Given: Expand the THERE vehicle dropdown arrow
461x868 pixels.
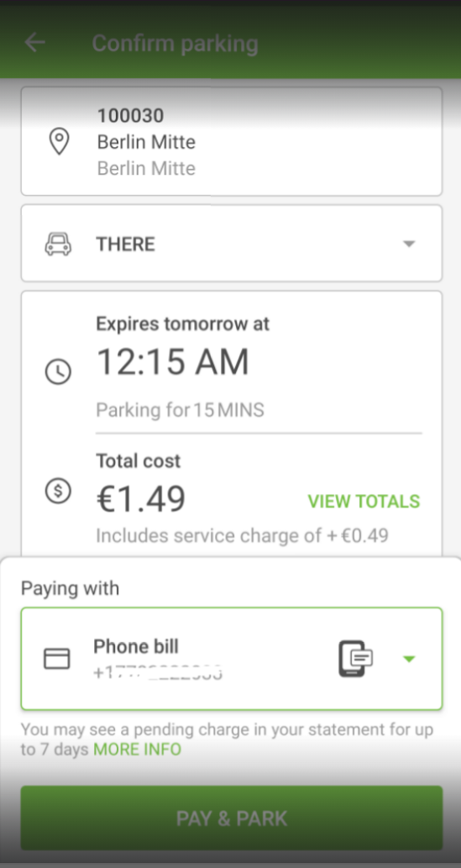Looking at the screenshot, I should (x=409, y=245).
